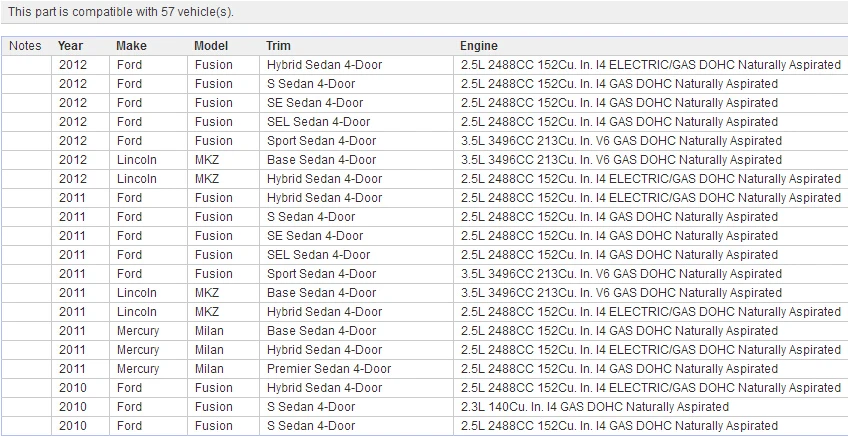Click 'Lincoln' in the 2011 MKZ Hybrid row

136,312
